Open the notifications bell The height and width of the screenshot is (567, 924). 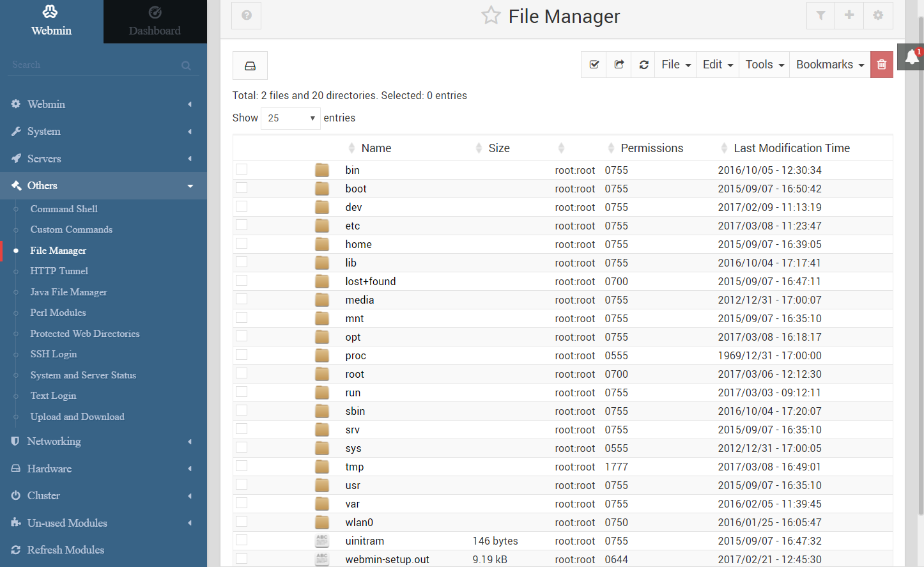912,57
